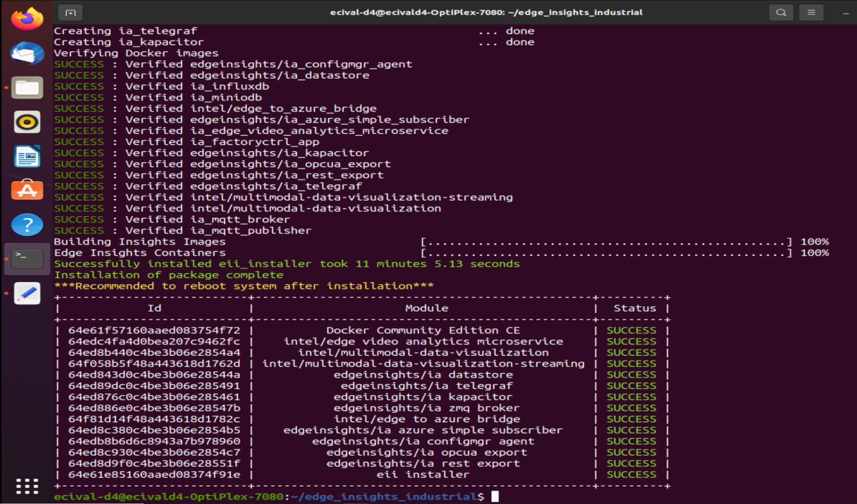Launch Rhythmbox music player from the dock
Image resolution: width=857 pixels, height=504 pixels.
pos(26,122)
